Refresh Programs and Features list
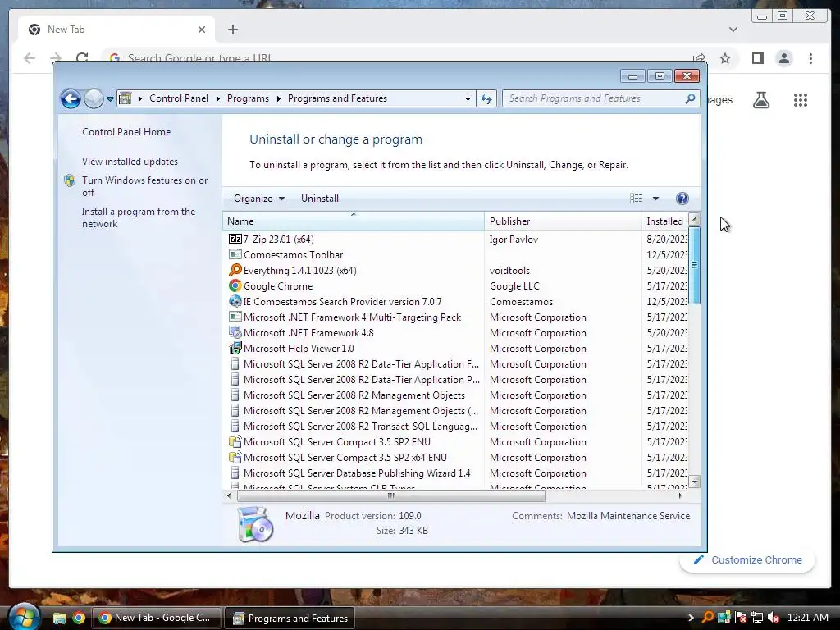Image resolution: width=840 pixels, height=630 pixels. tap(486, 98)
